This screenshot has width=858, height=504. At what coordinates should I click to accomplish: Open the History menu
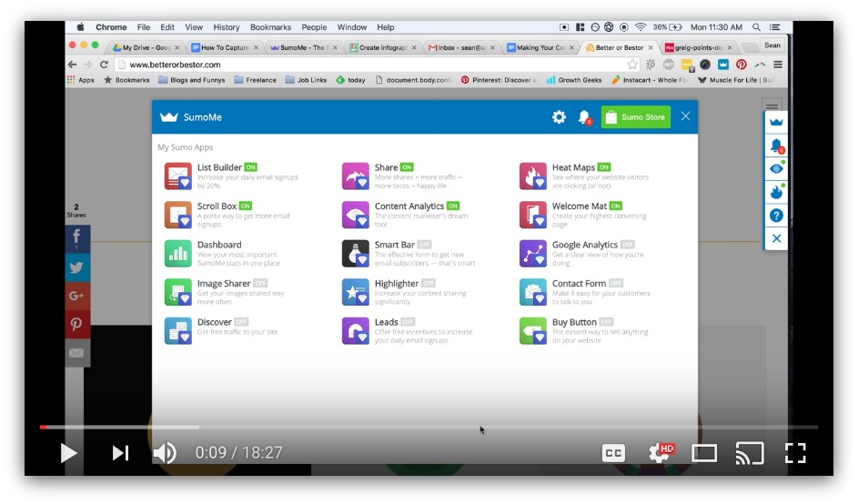(227, 27)
